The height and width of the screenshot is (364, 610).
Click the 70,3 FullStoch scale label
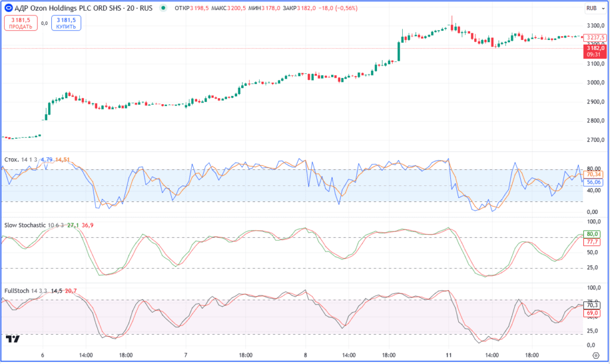click(592, 306)
